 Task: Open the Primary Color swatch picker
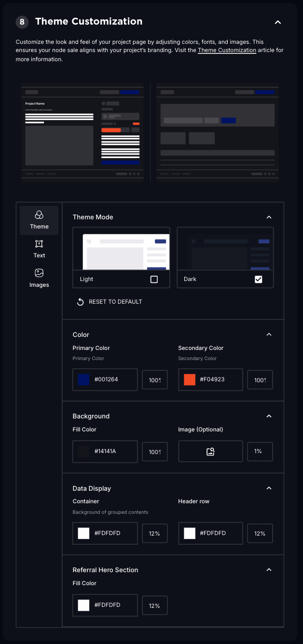tap(84, 379)
